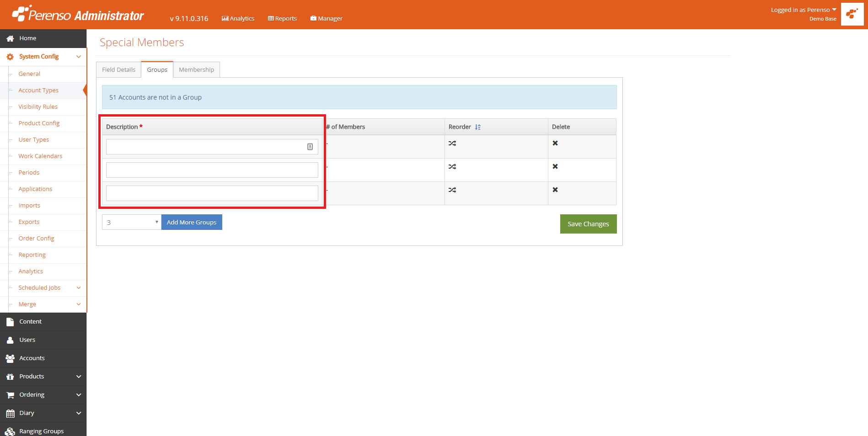868x436 pixels.
Task: Click the Ranging Groups cubes icon
Action: 10,431
